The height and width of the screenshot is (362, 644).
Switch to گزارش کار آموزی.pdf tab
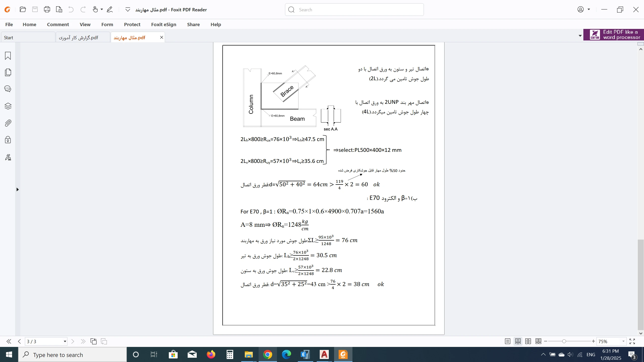coord(79,38)
